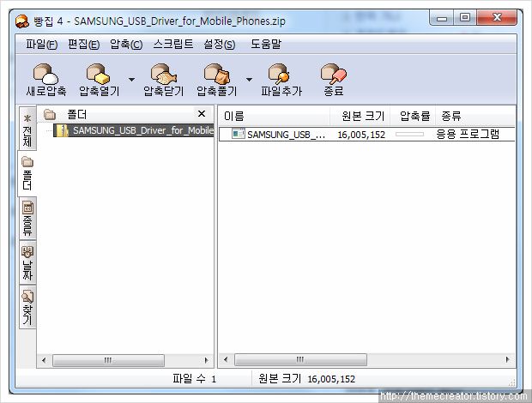This screenshot has height=403, width=532.
Task: Open the 설정(S) menu
Action: 219,44
